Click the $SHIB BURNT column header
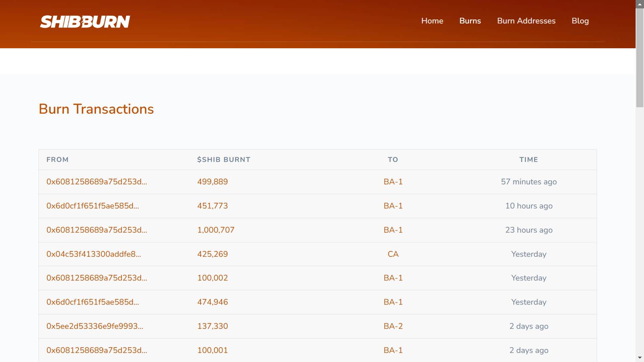The image size is (644, 362). [x=224, y=160]
